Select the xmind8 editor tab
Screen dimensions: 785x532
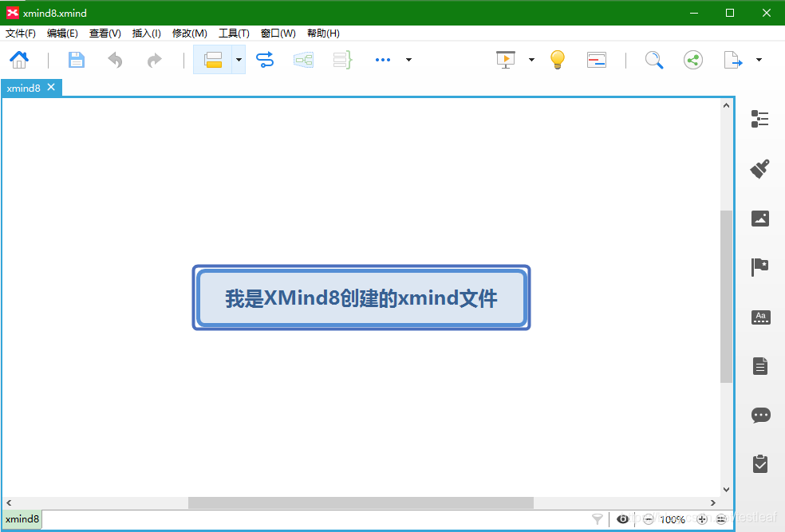(23, 88)
